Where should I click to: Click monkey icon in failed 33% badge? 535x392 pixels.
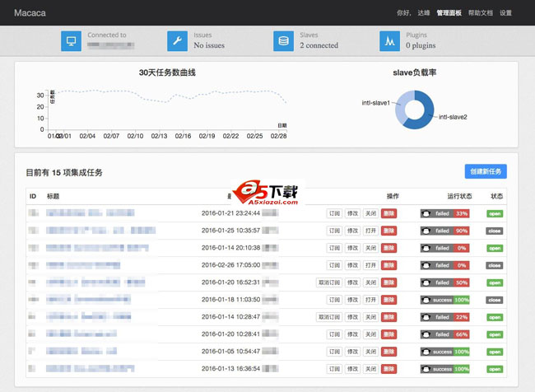tap(426, 214)
